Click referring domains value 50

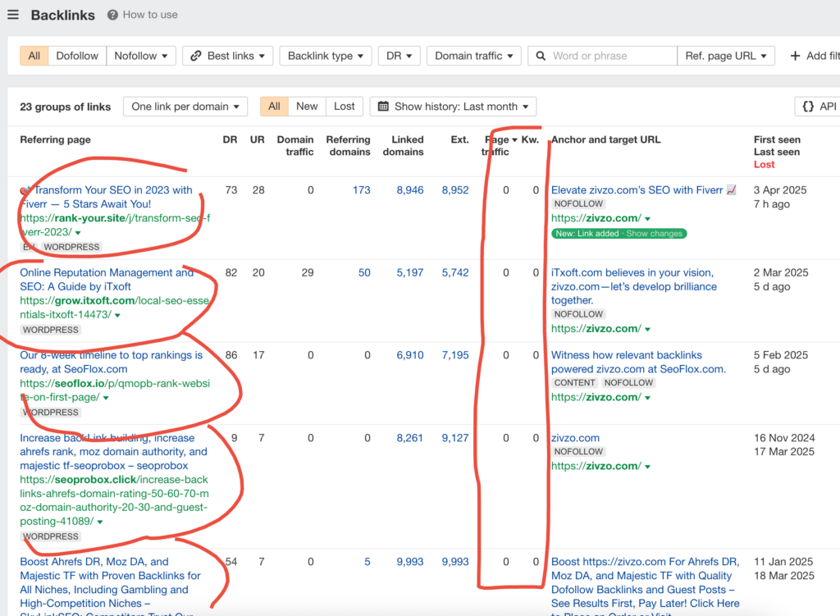(x=364, y=272)
